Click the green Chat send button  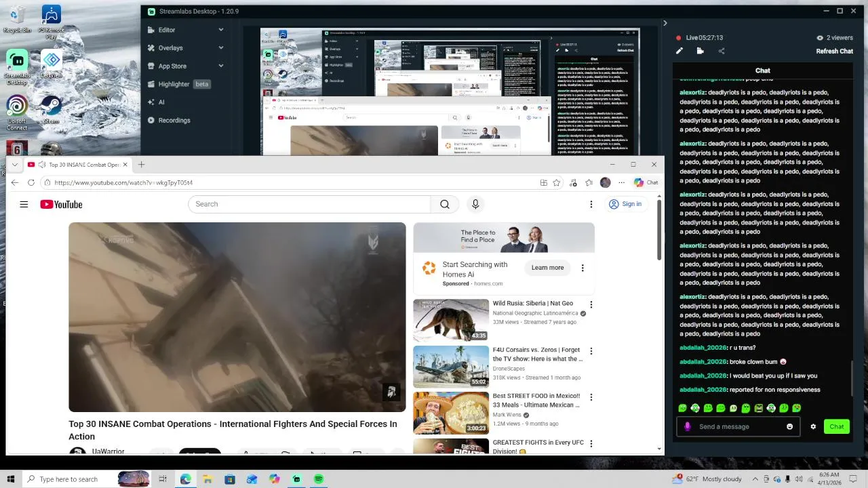tap(837, 426)
